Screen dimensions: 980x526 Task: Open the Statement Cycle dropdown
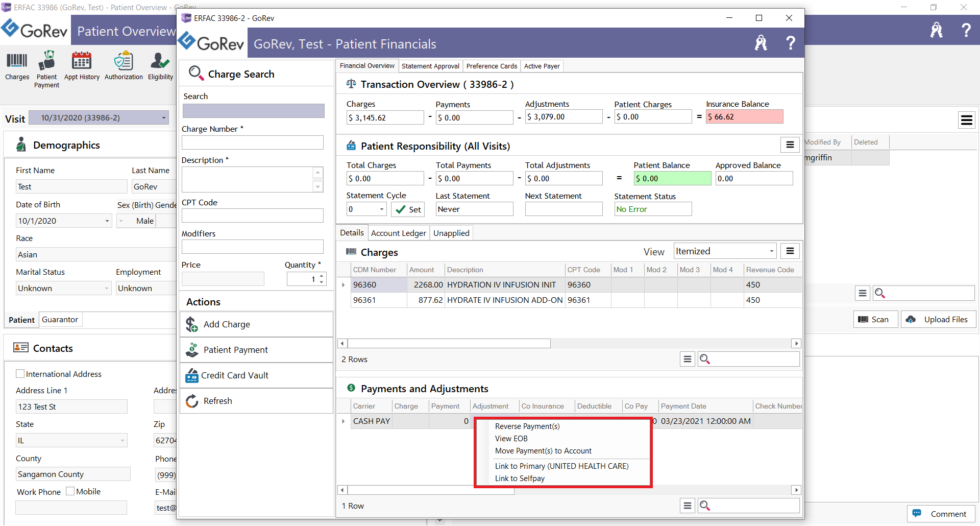tap(381, 209)
